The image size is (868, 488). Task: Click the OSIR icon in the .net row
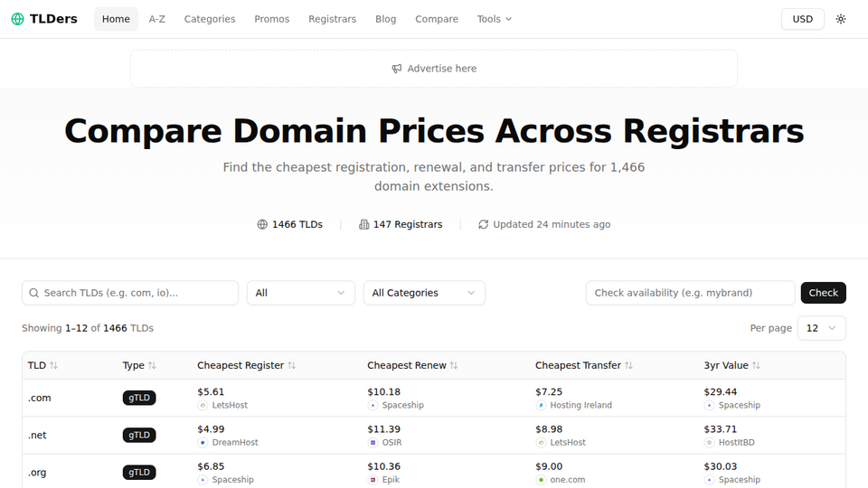pos(373,442)
